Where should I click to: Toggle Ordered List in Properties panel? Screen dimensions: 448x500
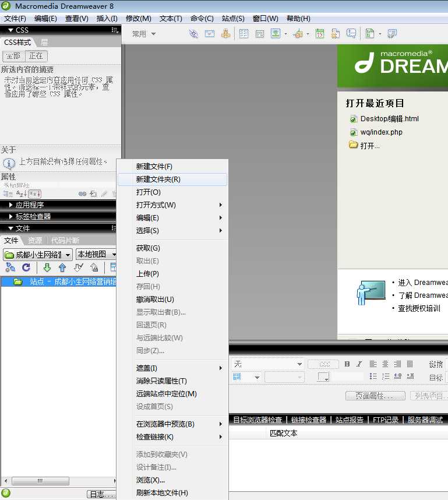386,376
